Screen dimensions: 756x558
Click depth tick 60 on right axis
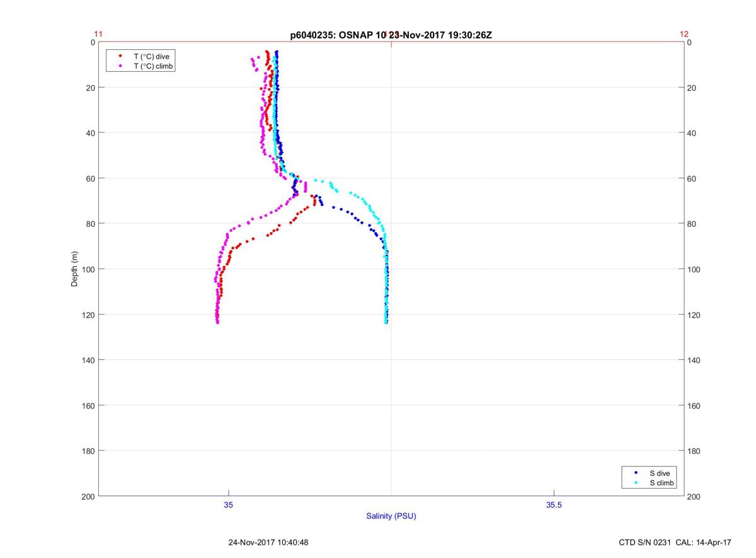point(692,178)
